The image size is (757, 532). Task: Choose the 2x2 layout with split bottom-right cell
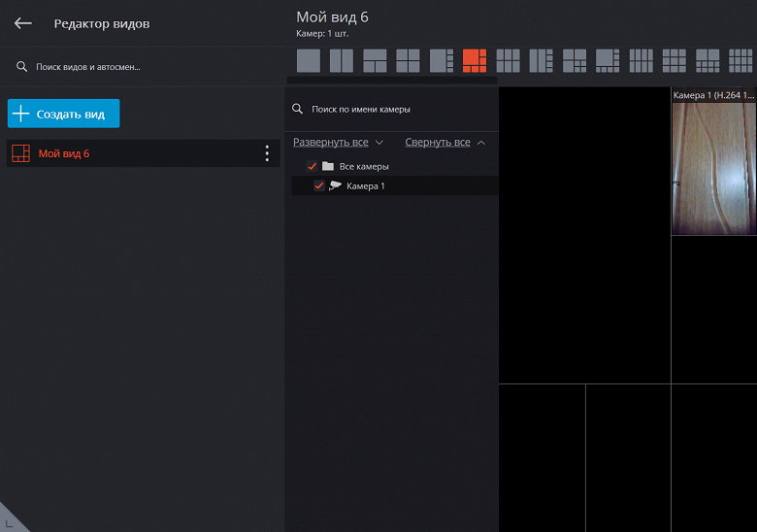575,61
